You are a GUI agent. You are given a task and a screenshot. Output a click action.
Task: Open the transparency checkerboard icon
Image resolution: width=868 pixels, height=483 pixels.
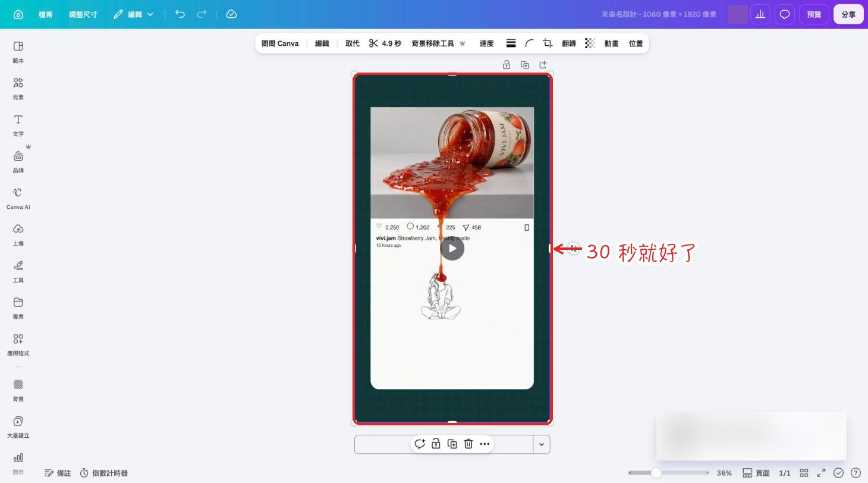[590, 43]
